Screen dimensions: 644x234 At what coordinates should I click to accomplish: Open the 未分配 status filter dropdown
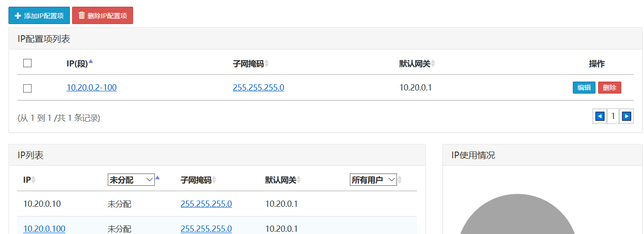pos(131,180)
